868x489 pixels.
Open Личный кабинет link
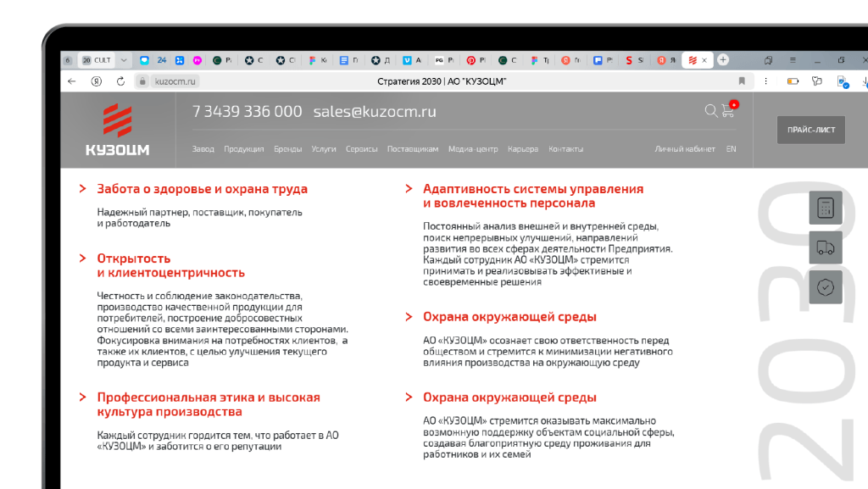pos(685,149)
